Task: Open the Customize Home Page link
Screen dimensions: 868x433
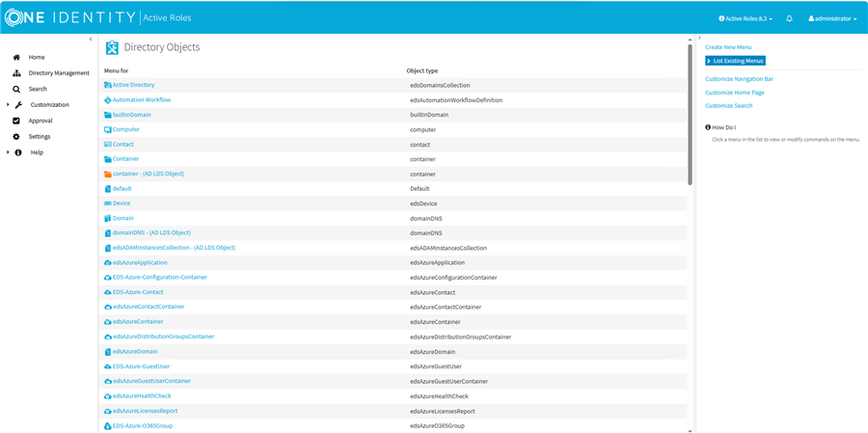Action: point(735,93)
